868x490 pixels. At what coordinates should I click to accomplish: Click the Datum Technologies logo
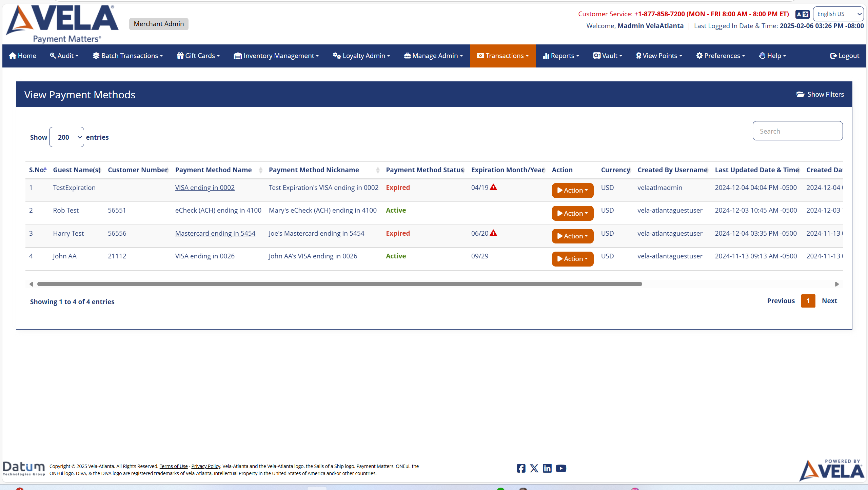coord(23,469)
